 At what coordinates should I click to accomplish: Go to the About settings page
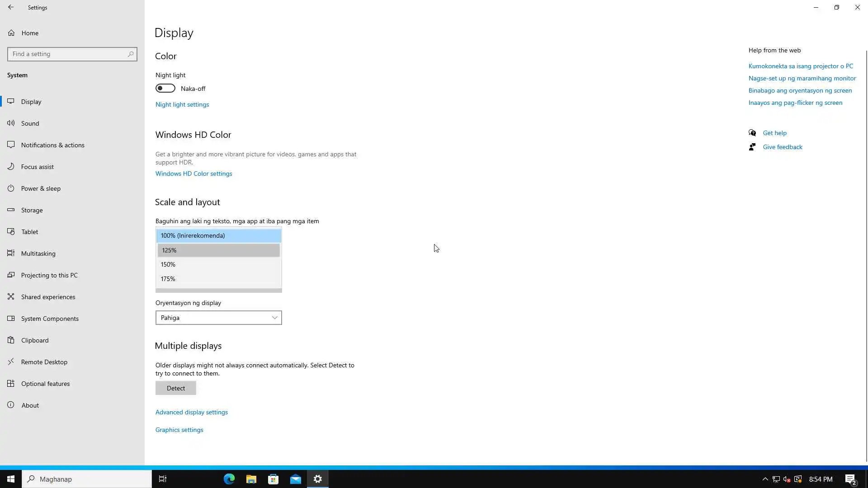click(30, 405)
